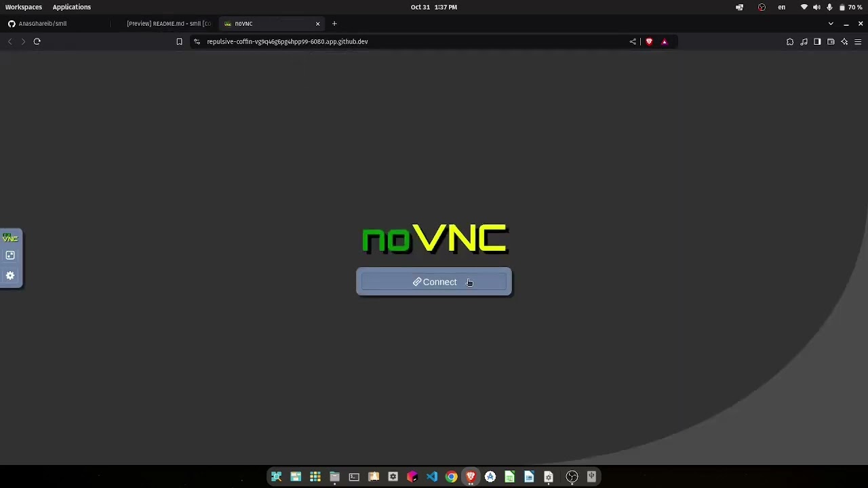Share this page link

(633, 41)
